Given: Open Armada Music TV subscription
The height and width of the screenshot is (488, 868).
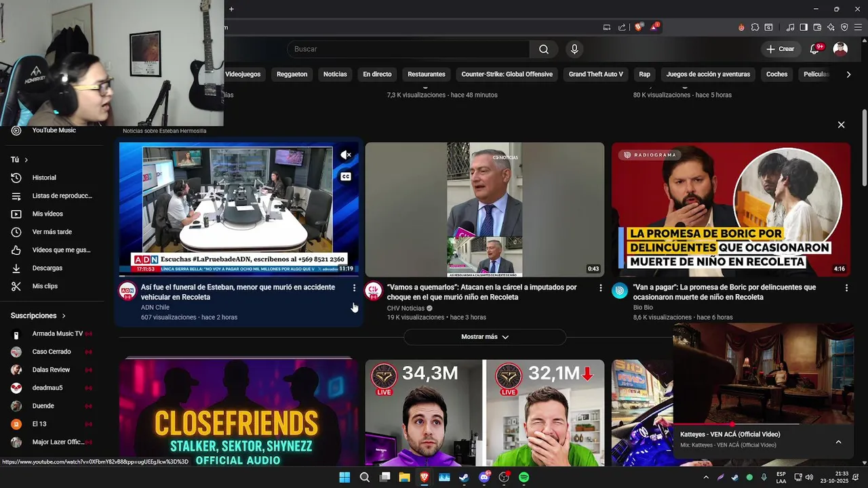Looking at the screenshot, I should tap(53, 333).
